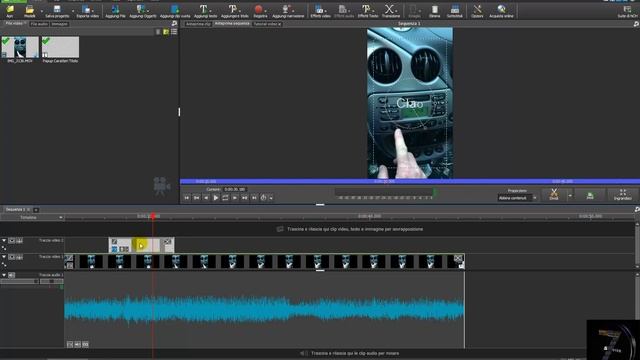Screen dimensions: 640x360
Task: Switch media bin to thumbnail view icon
Action: (x=166, y=32)
